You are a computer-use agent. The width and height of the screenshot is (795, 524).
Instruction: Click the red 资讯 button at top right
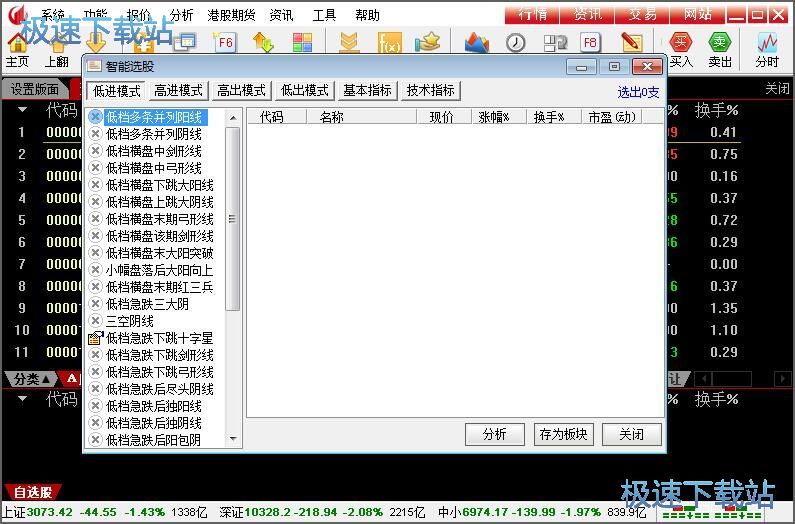point(587,15)
